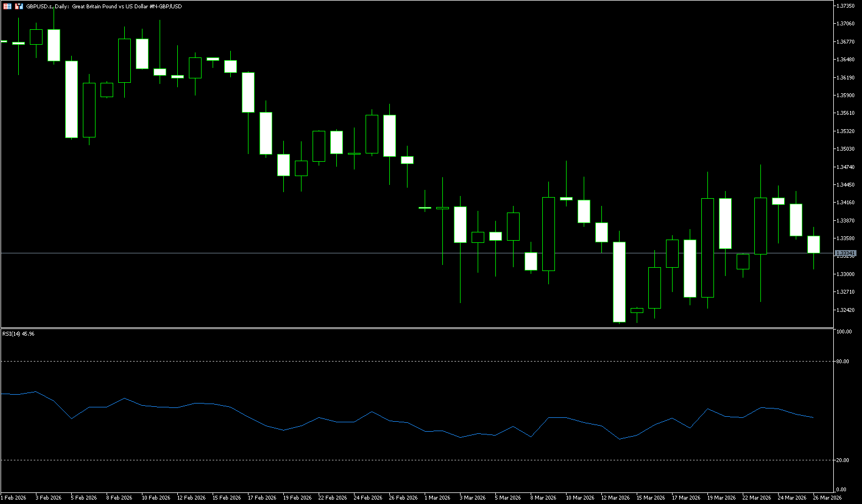Select the 1 Feb 2026 date label

(13, 498)
